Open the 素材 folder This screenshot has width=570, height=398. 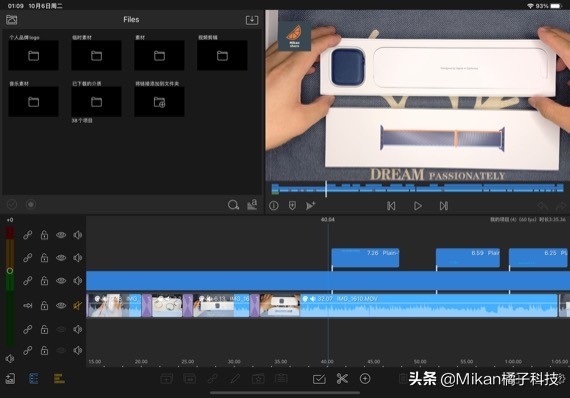159,55
